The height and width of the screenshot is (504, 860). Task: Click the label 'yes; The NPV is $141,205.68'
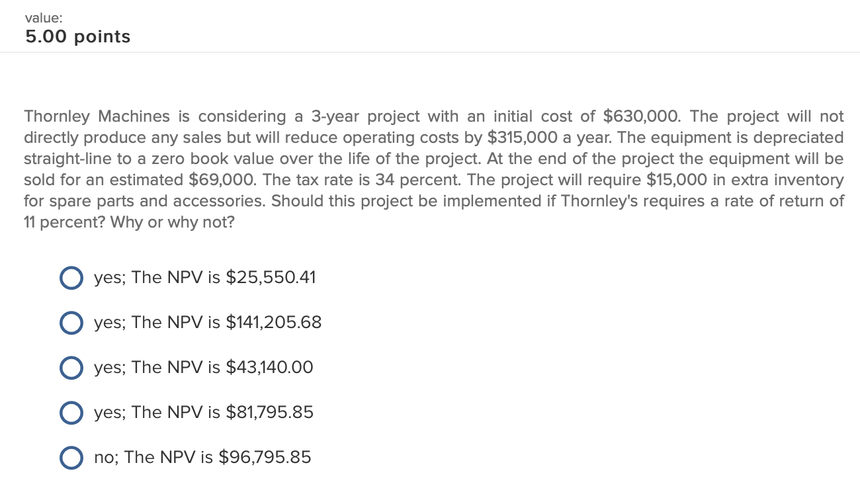[208, 323]
